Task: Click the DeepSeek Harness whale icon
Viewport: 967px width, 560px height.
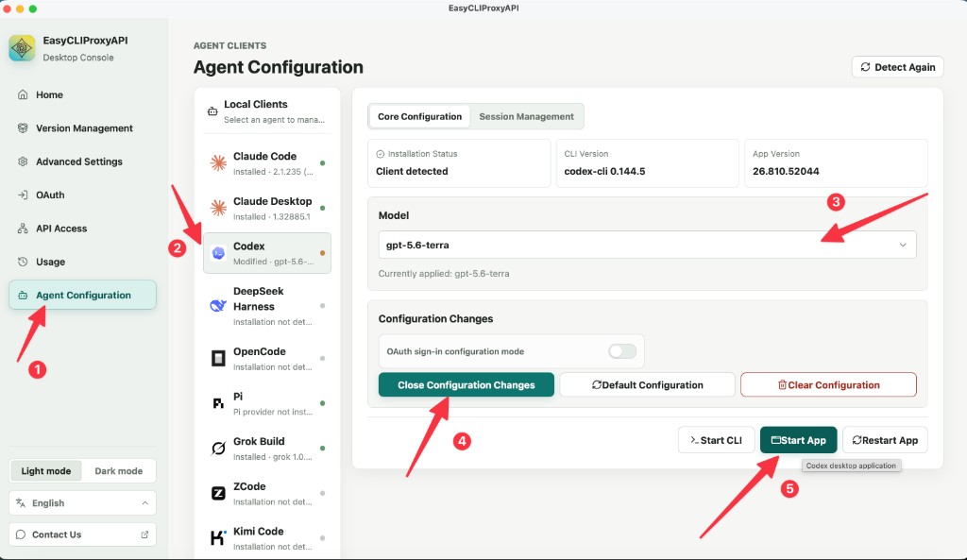Action: pos(218,305)
